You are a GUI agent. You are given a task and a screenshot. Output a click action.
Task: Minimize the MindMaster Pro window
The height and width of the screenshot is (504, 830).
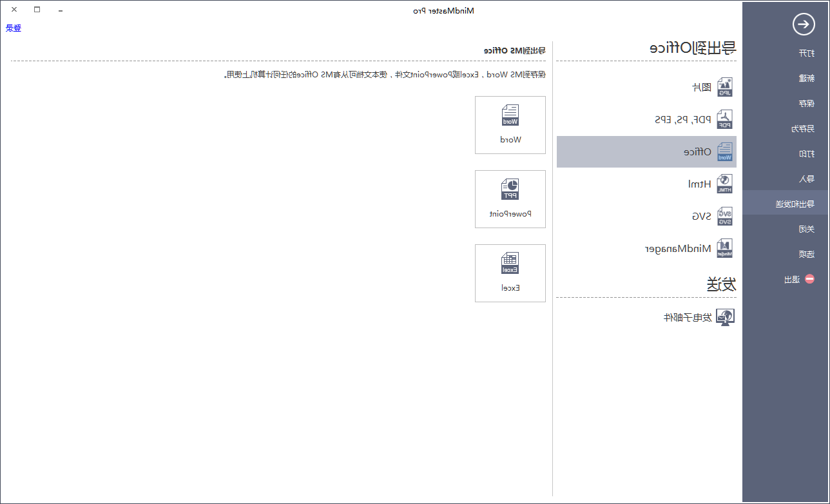click(60, 10)
